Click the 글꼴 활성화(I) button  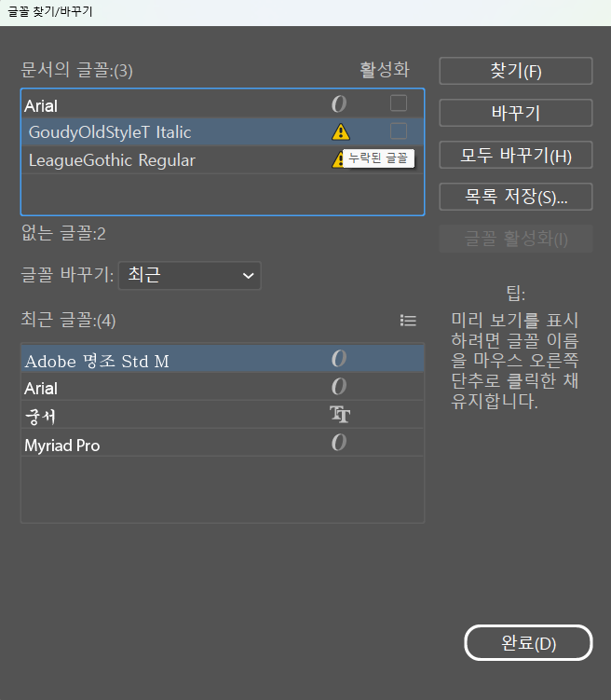(516, 239)
